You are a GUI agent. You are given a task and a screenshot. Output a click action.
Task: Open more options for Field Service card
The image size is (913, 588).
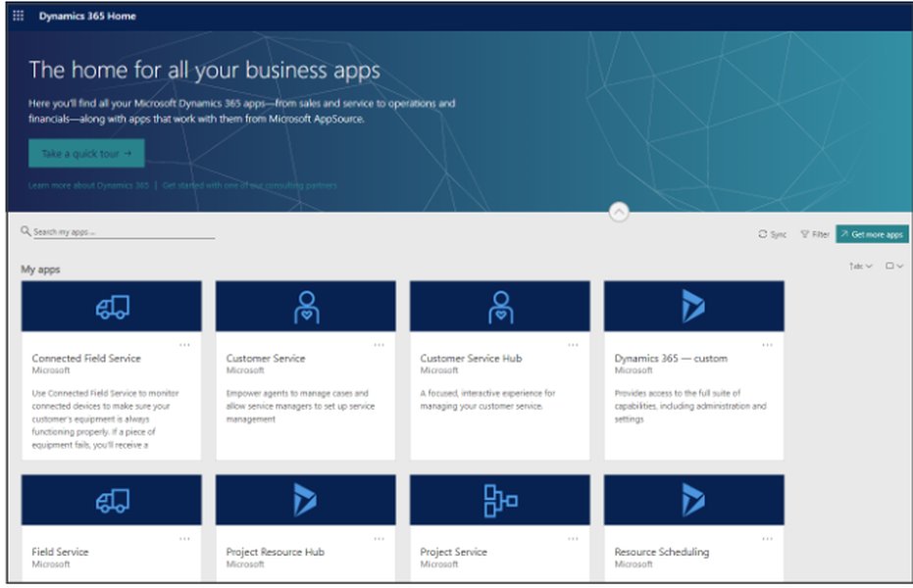click(x=184, y=539)
